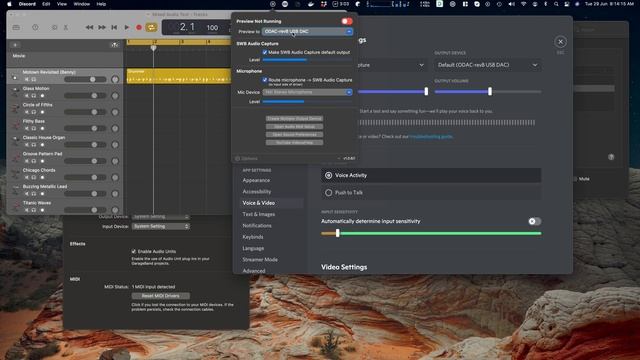Open the Edit menu in menu bar
The image size is (640, 360).
(46, 4)
